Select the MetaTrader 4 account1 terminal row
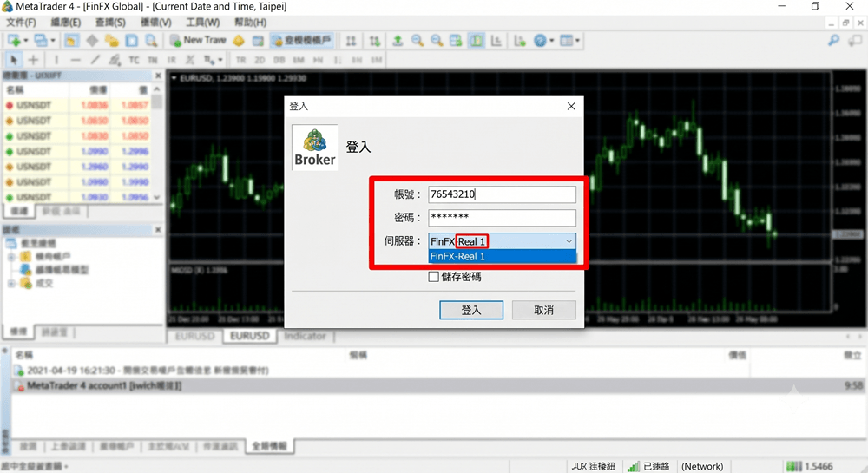 (437, 385)
